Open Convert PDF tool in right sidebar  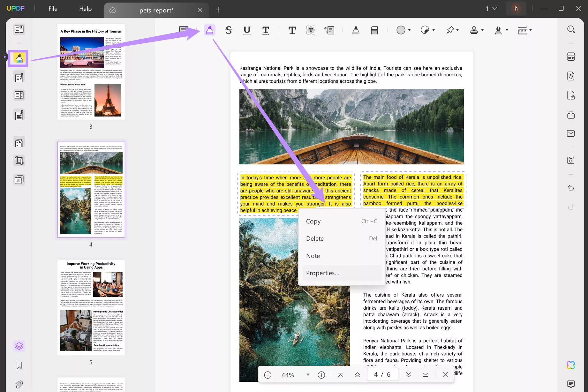coord(571,76)
